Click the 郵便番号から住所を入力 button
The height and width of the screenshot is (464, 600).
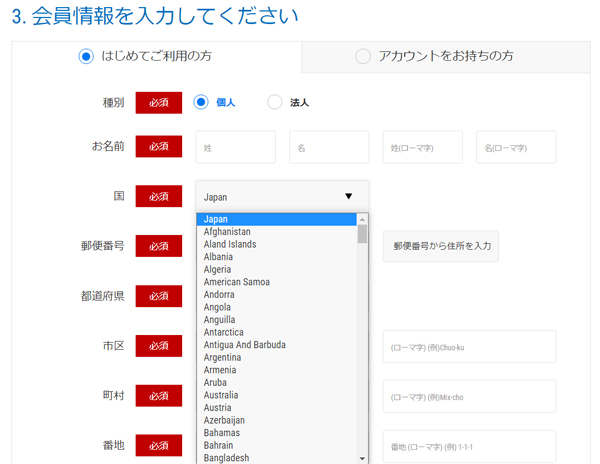pos(441,246)
